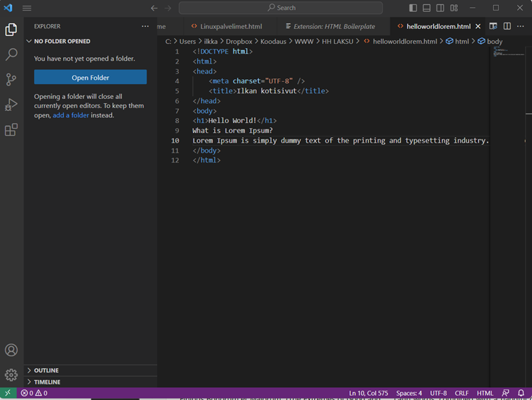Click the split editor right icon
Viewport: 532px width, 400px height.
coord(507,26)
